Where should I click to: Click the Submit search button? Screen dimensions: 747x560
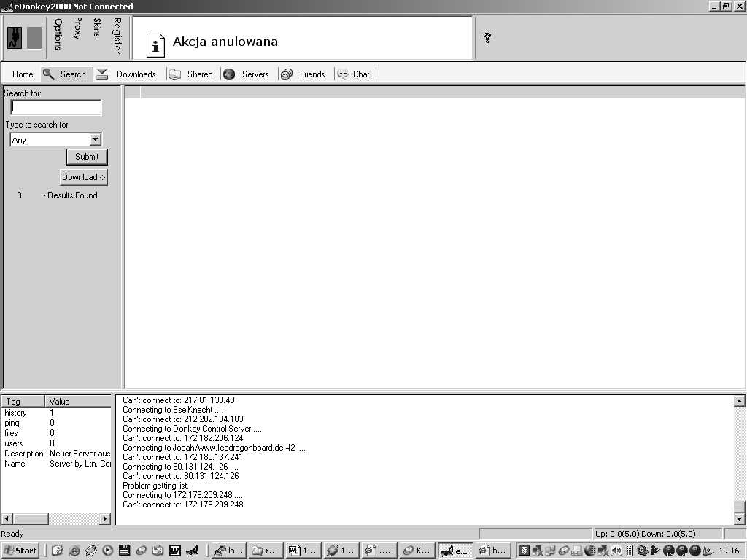pos(87,157)
